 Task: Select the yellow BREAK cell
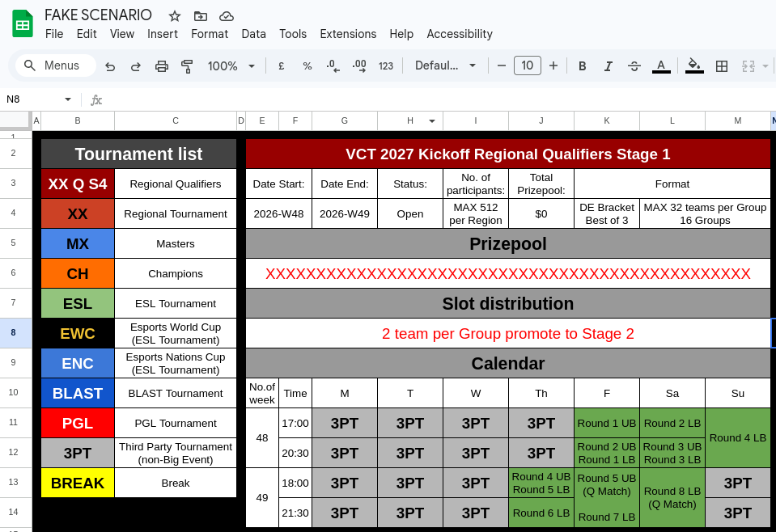(x=78, y=483)
